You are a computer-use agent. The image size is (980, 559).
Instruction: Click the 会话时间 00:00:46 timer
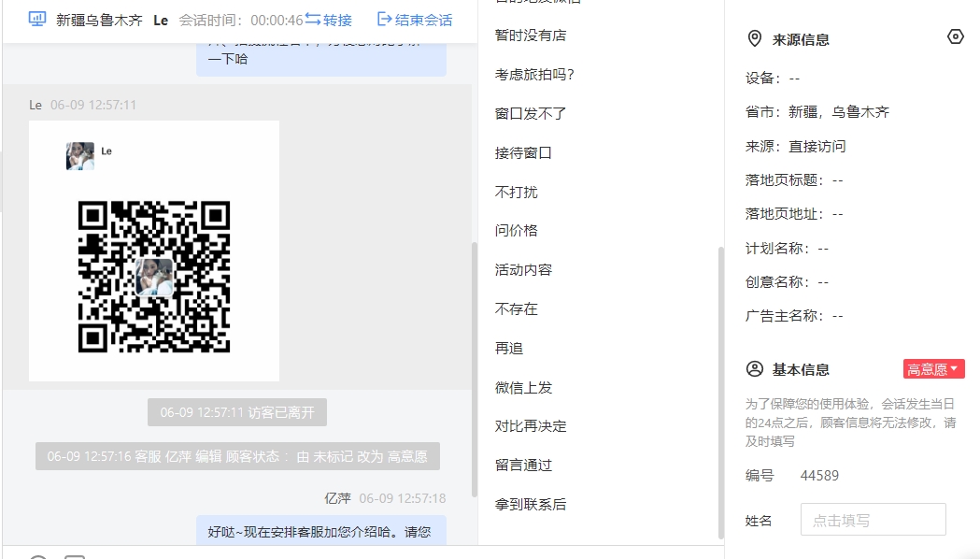click(241, 21)
